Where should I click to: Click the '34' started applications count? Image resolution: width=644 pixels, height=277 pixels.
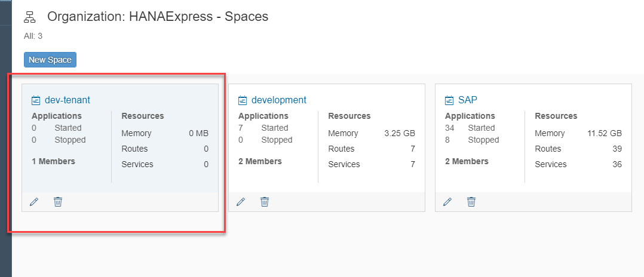[449, 128]
